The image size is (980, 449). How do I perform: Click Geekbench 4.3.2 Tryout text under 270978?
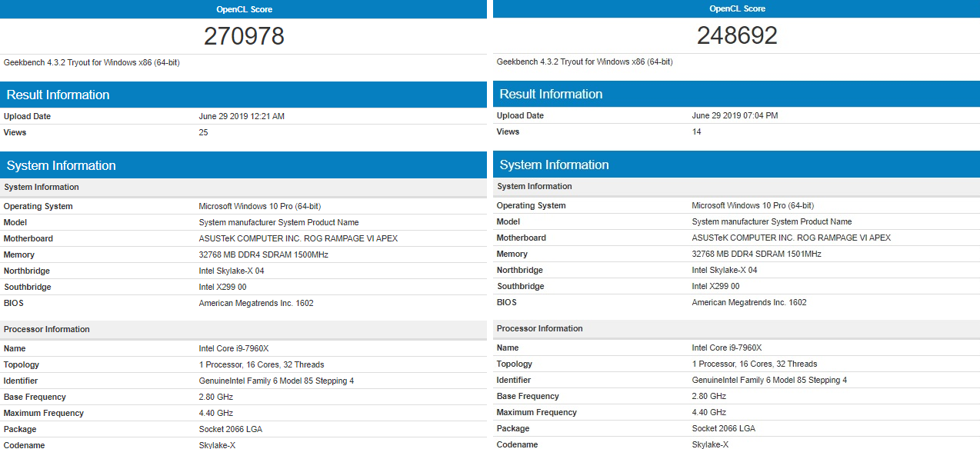coord(92,62)
